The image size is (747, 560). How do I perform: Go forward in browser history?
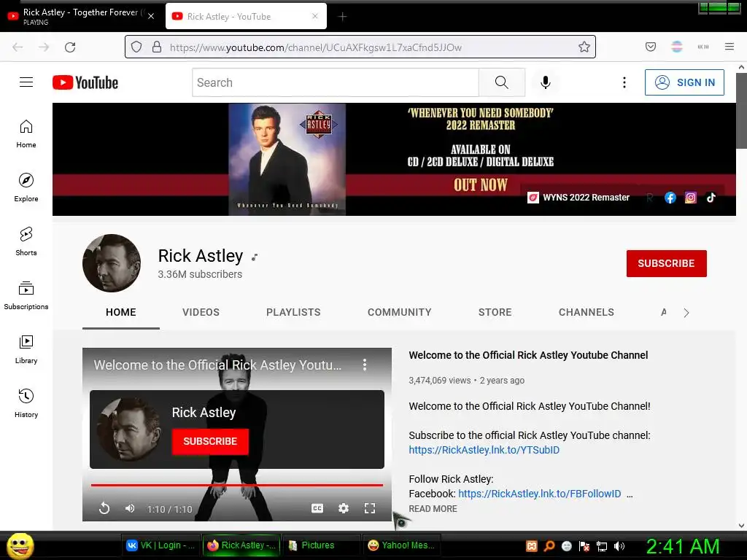tap(44, 47)
